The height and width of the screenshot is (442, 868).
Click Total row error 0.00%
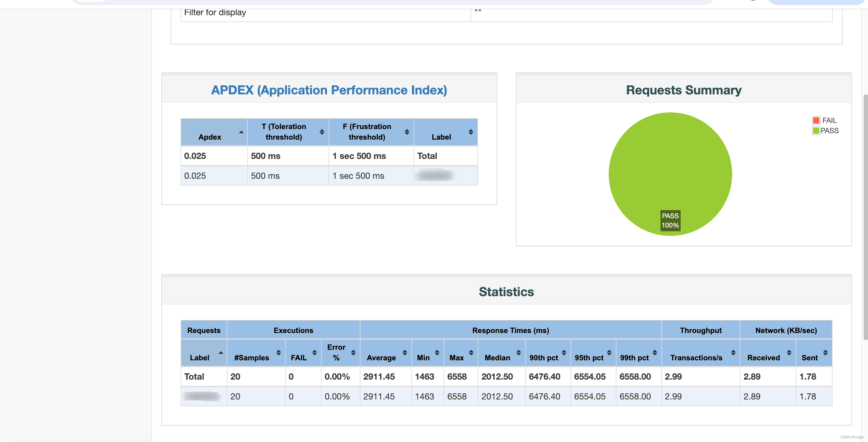337,376
